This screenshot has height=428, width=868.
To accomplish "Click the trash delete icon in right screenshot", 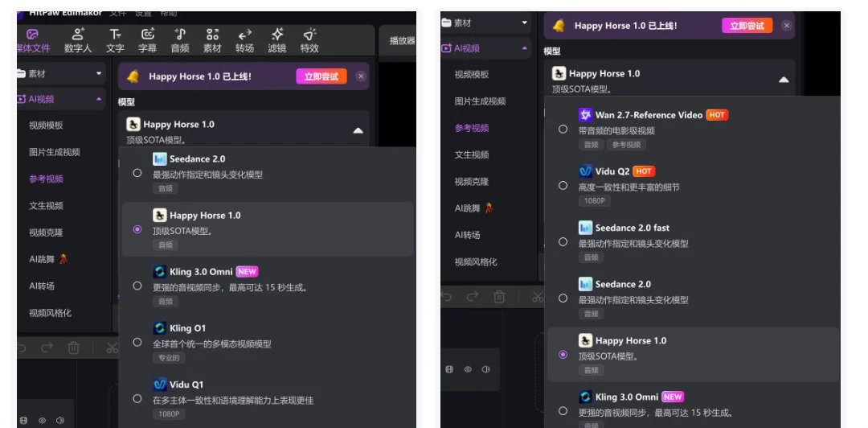I will pyautogui.click(x=499, y=297).
